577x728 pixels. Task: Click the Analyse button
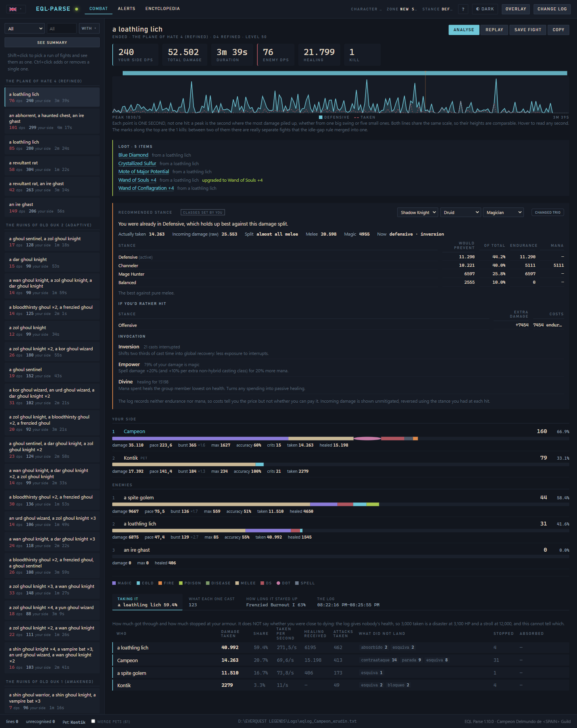464,30
